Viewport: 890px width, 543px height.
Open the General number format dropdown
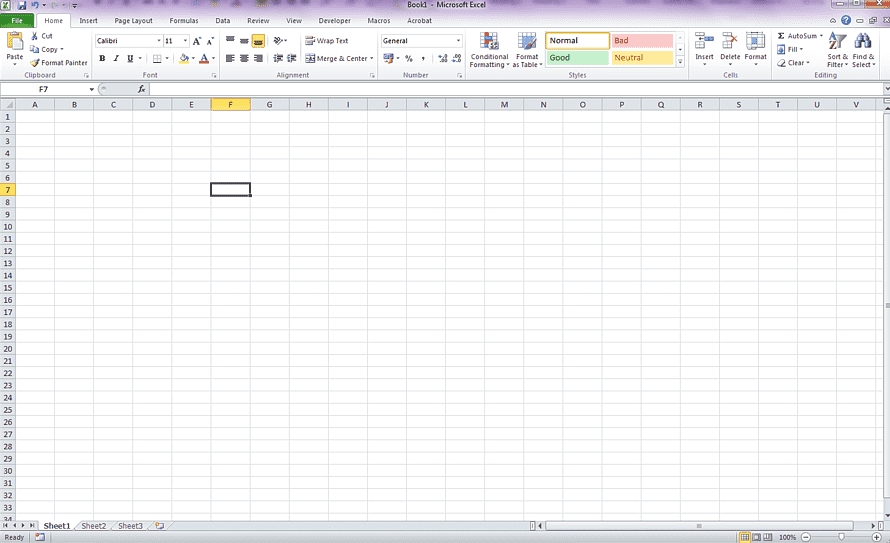tap(458, 41)
